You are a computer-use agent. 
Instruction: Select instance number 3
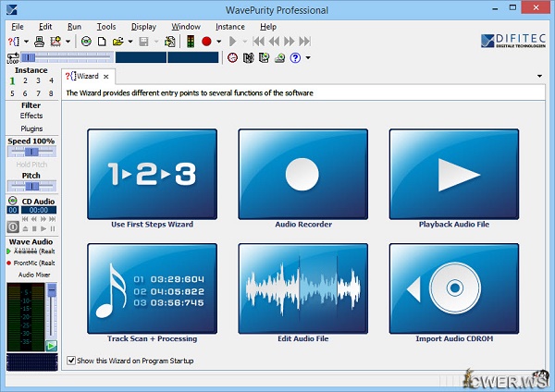click(38, 81)
